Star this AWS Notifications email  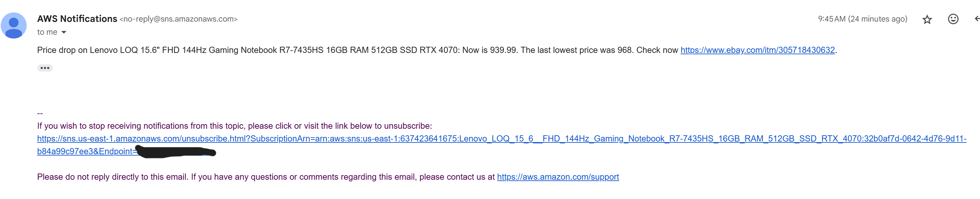click(x=927, y=19)
